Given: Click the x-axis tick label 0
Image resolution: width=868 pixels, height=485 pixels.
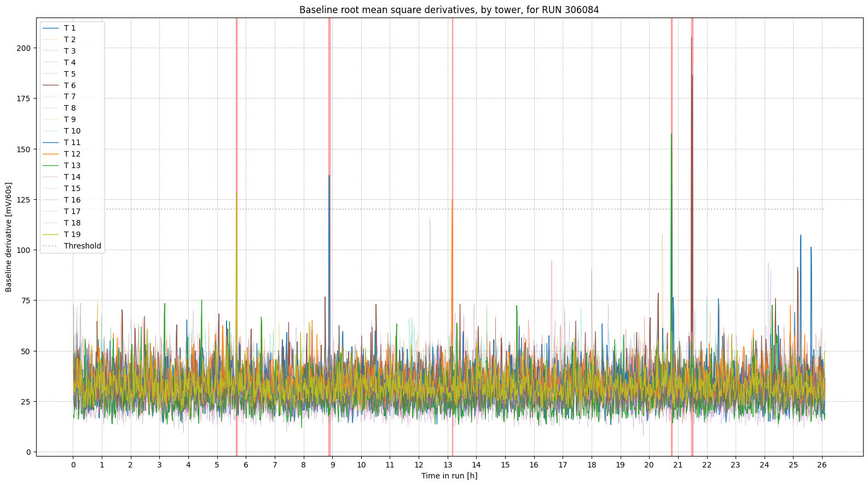Looking at the screenshot, I should click(73, 465).
